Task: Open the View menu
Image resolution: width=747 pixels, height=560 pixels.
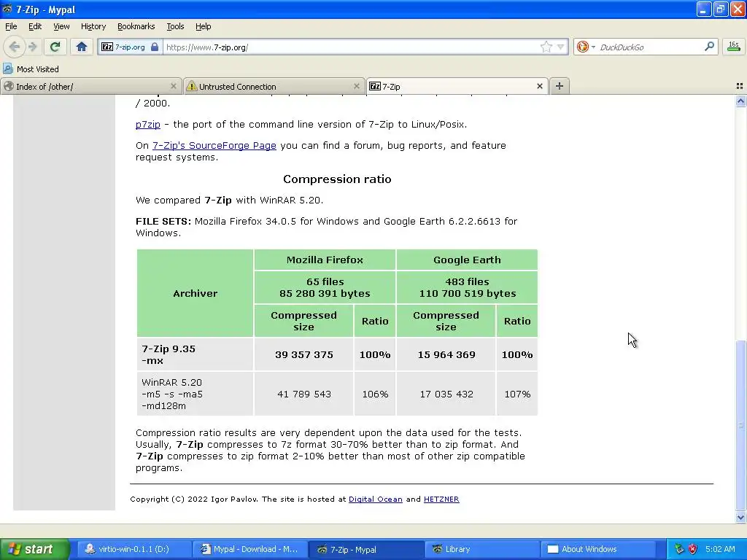Action: [x=61, y=26]
